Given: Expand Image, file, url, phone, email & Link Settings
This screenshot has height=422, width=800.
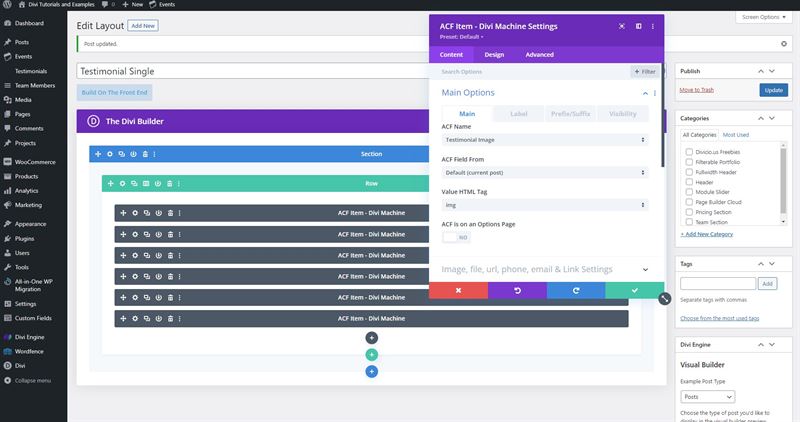Looking at the screenshot, I should [545, 269].
